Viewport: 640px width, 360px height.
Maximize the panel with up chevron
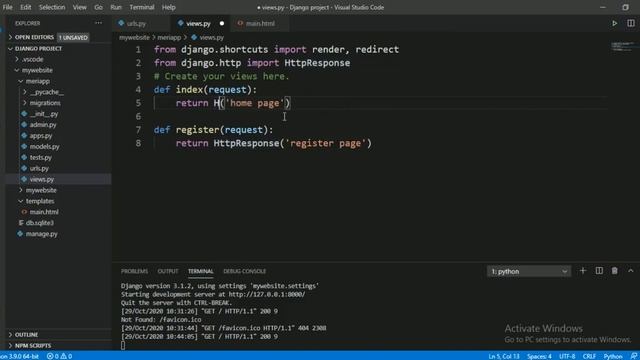631,271
